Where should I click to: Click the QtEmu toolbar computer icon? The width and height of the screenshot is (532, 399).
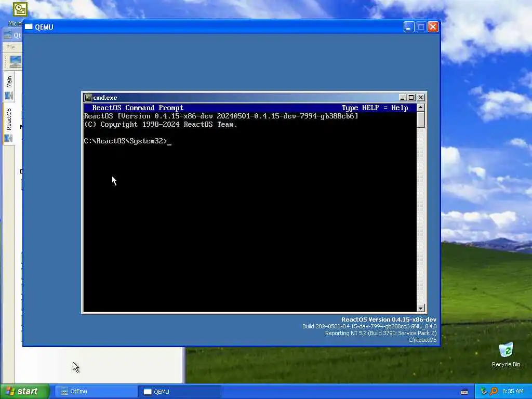(x=15, y=62)
